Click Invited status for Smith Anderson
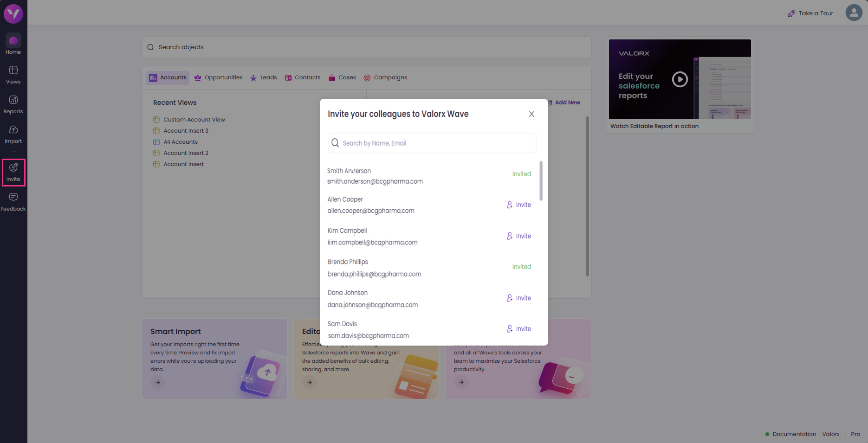Screen dimensions: 868x443 [521, 174]
